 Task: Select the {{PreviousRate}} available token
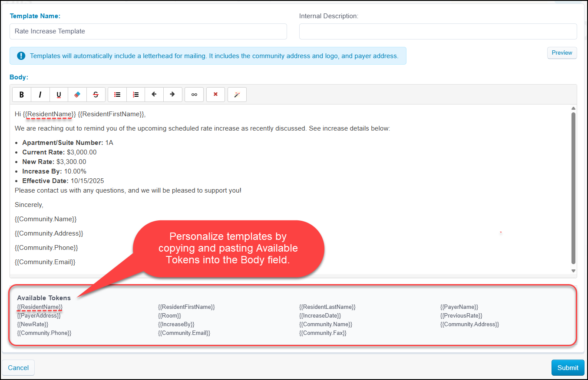[461, 316]
